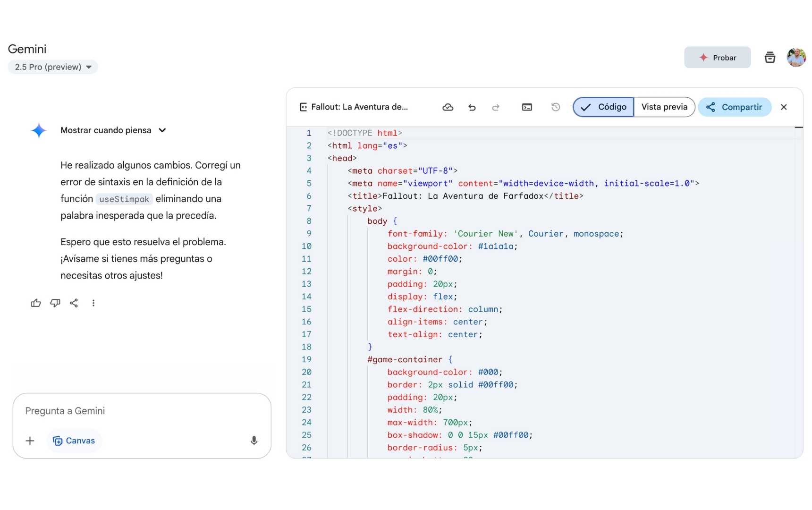Open version history clock icon

coord(556,107)
